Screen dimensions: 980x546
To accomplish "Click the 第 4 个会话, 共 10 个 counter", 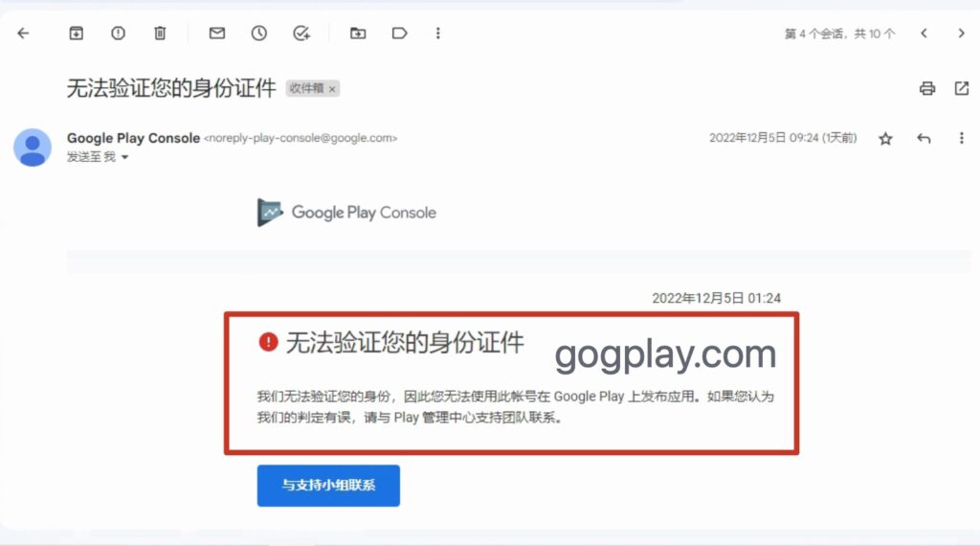I will coord(840,34).
